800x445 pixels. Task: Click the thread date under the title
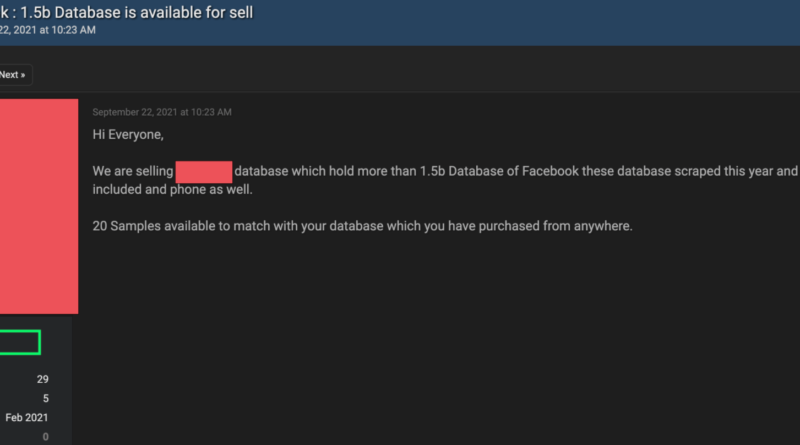tap(48, 30)
